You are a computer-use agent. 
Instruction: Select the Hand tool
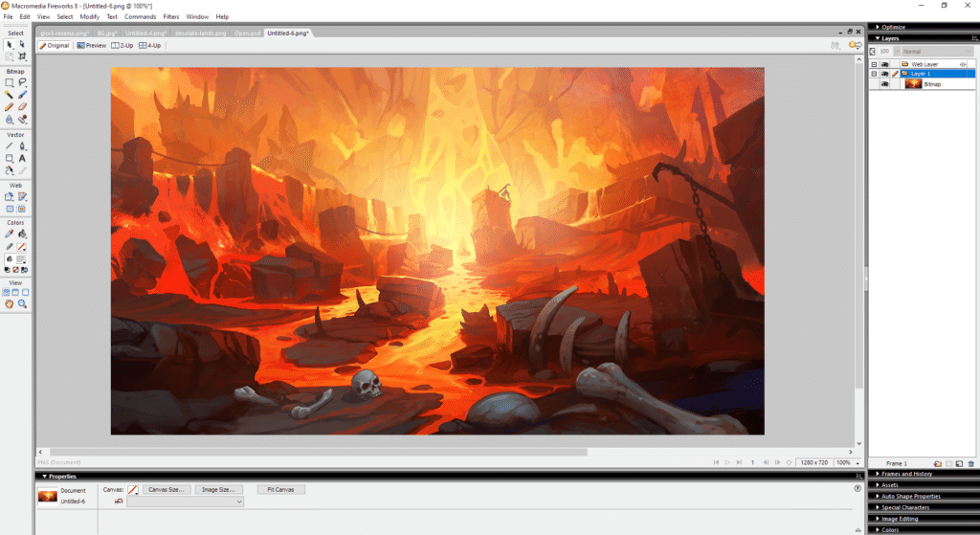pyautogui.click(x=10, y=303)
